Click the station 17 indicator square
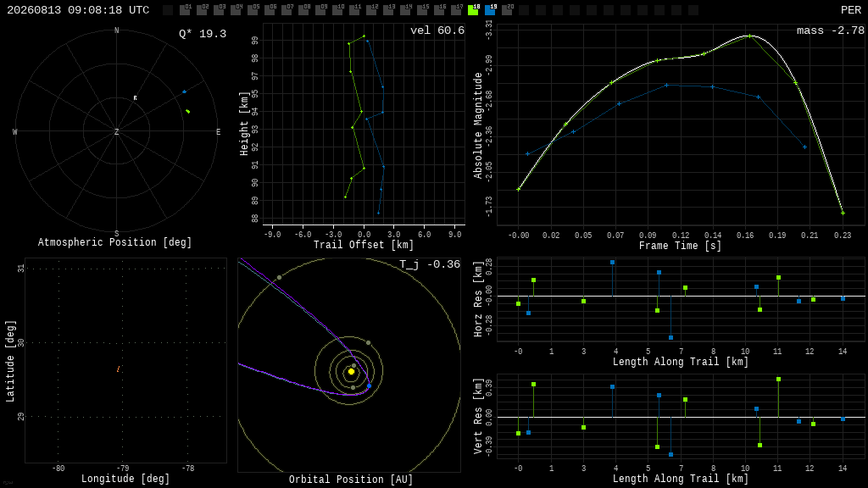Screen dimensions: 868x488 click(456, 10)
